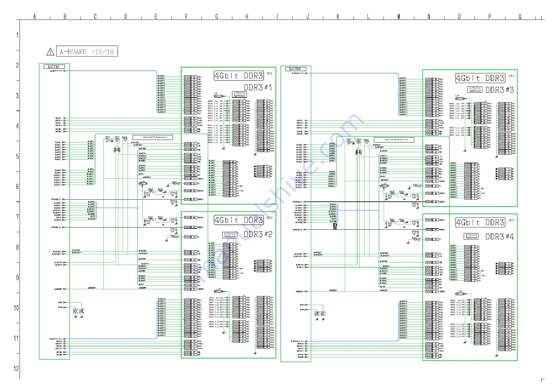Click row number 5 on the left ruler

(x=17, y=156)
